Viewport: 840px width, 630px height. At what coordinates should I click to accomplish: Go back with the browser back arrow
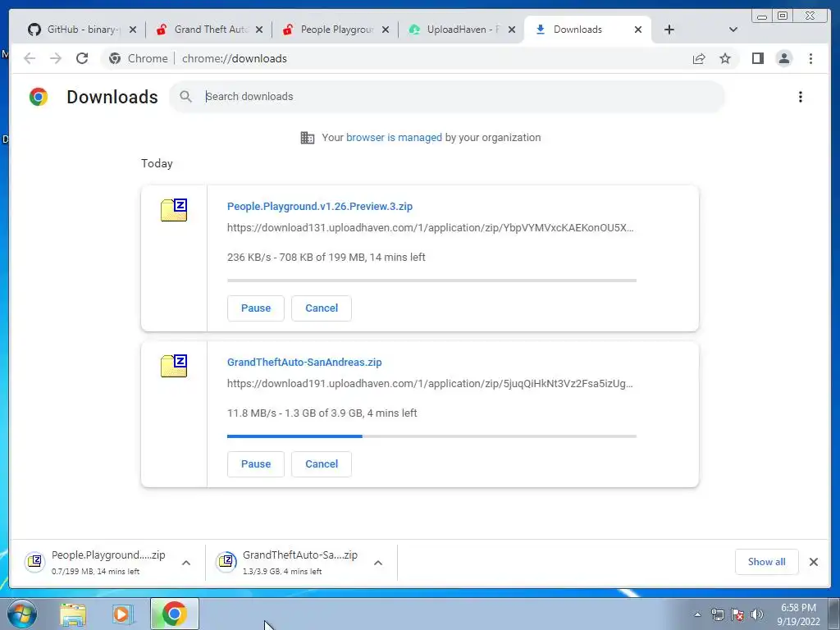click(30, 58)
